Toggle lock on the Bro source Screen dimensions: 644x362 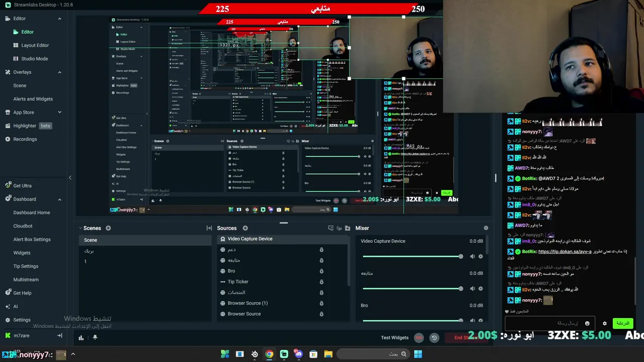(321, 271)
